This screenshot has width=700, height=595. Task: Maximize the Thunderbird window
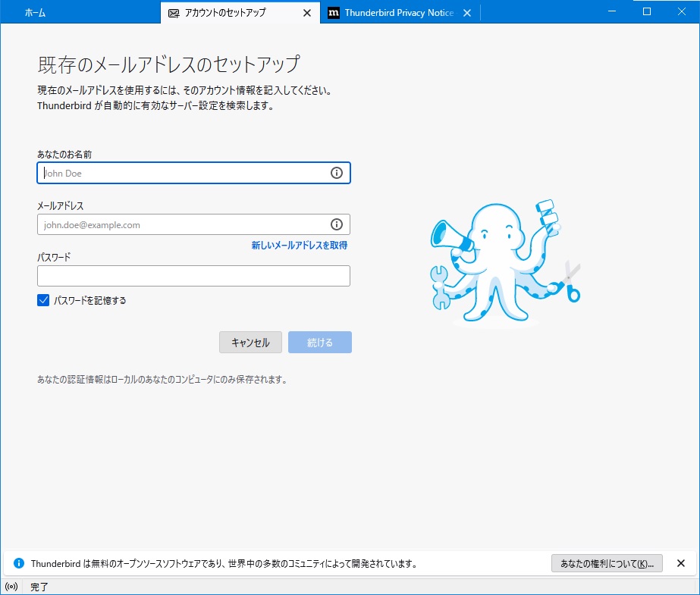click(x=647, y=11)
